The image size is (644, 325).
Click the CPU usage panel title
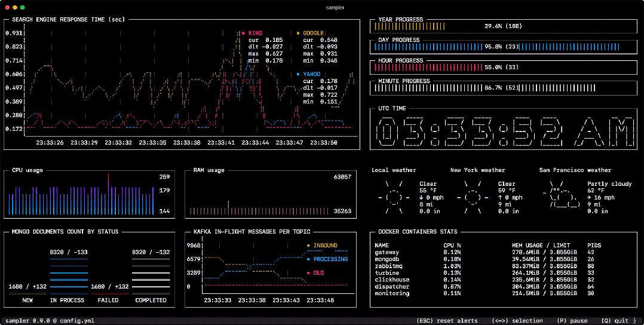(x=27, y=170)
